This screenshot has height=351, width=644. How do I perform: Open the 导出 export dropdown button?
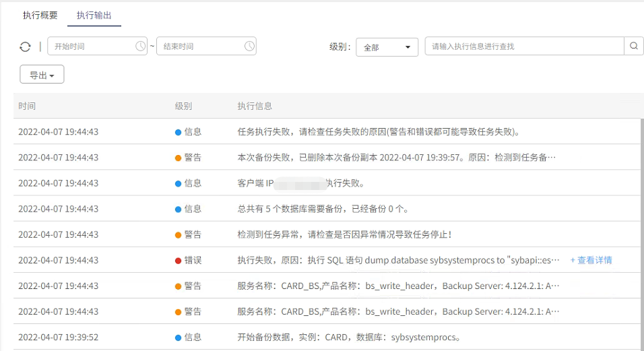pos(42,74)
